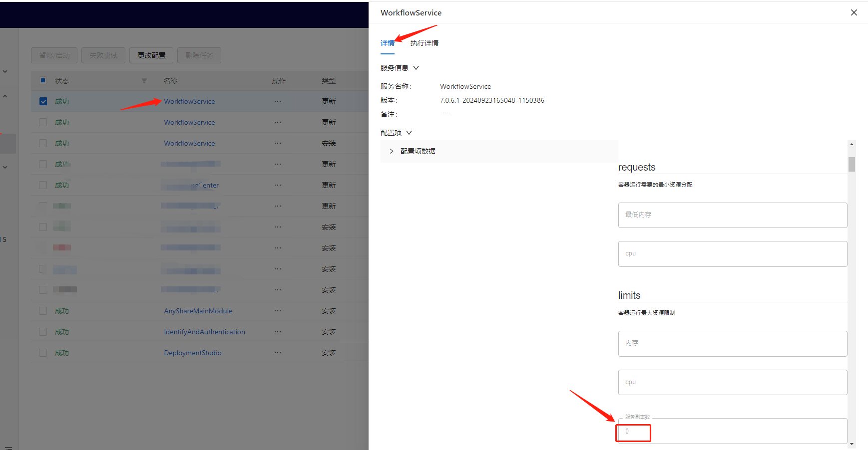Viewport: 868px width, 450px height.
Task: Click the scrollbar up arrow in config panel
Action: click(852, 144)
